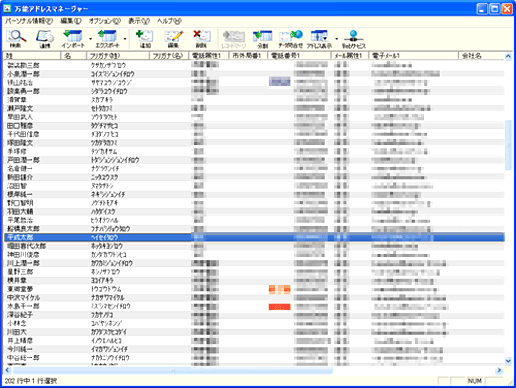The image size is (516, 388).
Task: Click the 検索 search magnifier icon
Action: tap(16, 39)
